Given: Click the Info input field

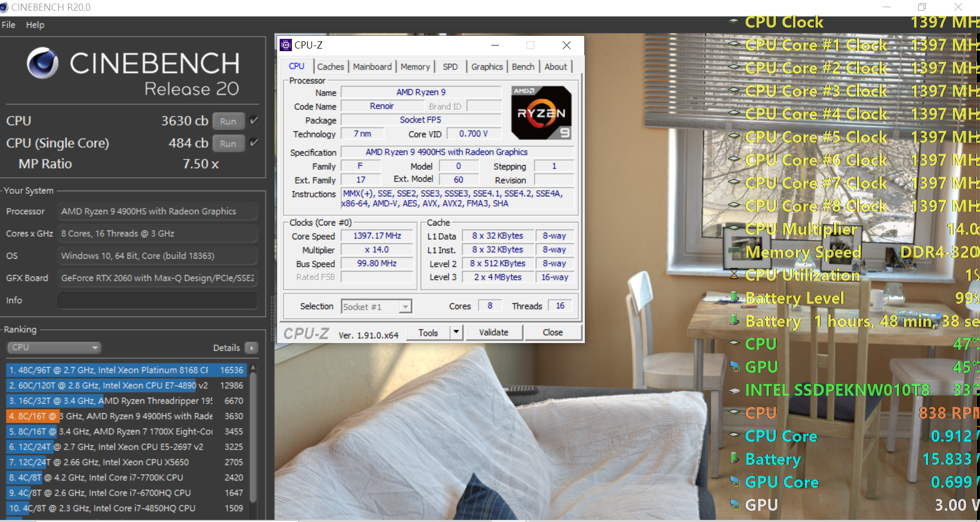Looking at the screenshot, I should coord(157,300).
